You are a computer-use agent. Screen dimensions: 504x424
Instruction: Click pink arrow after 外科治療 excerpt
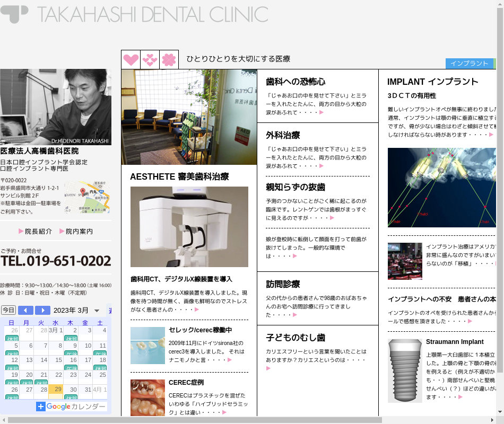(321, 166)
